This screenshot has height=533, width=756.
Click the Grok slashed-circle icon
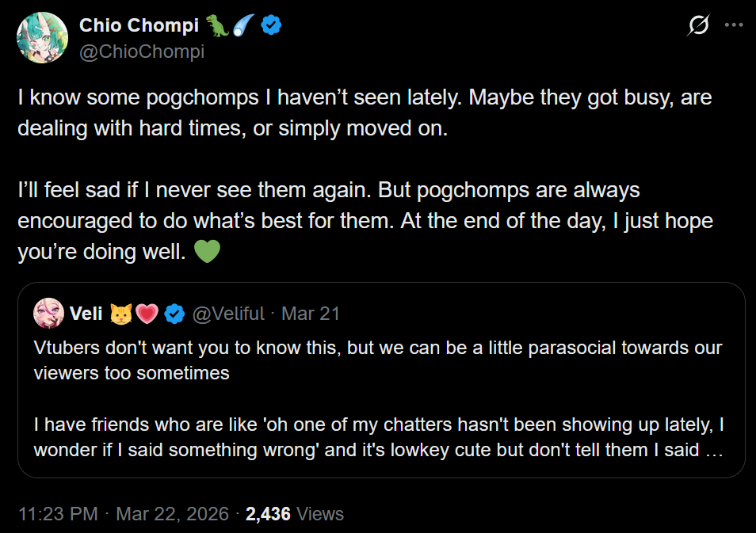(x=698, y=26)
